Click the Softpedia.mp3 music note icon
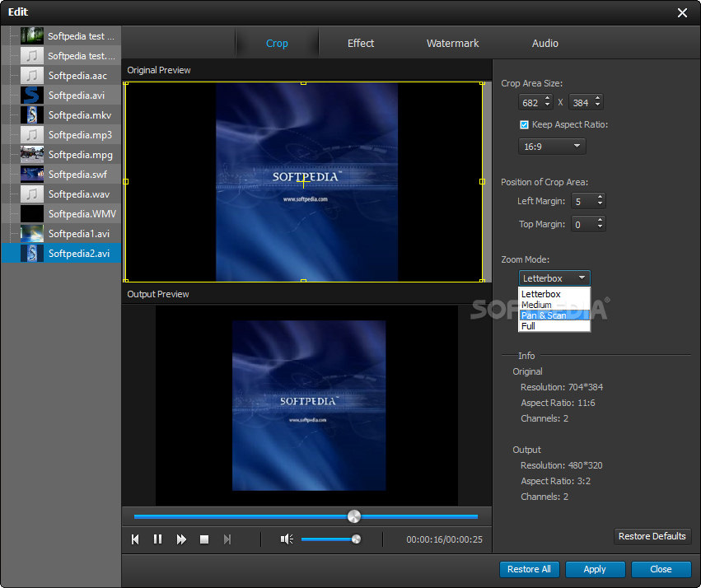701x588 pixels. tap(32, 134)
